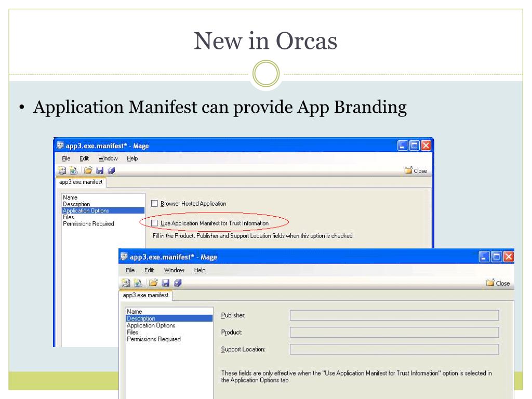Minimize the back Mage window
Viewport: 532px width, 399px height.
pos(403,145)
